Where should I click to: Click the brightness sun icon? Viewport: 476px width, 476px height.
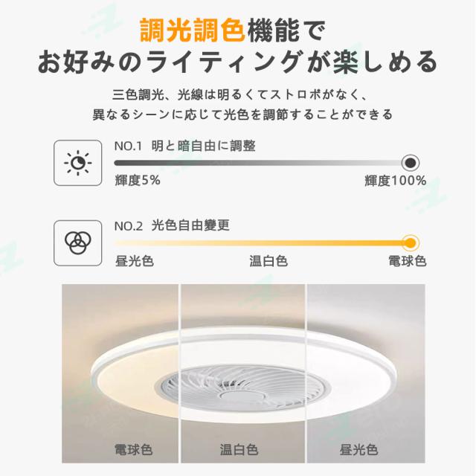pos(77,163)
